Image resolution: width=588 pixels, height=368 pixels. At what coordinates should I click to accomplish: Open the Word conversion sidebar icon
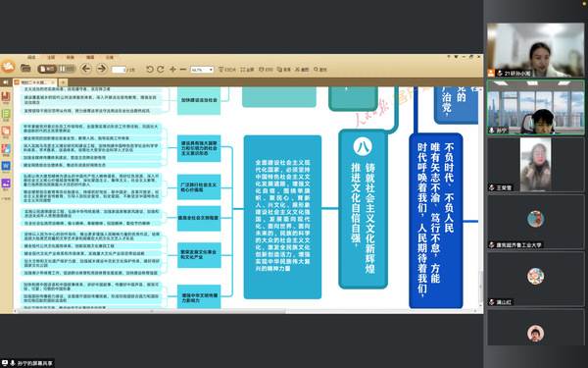6,166
